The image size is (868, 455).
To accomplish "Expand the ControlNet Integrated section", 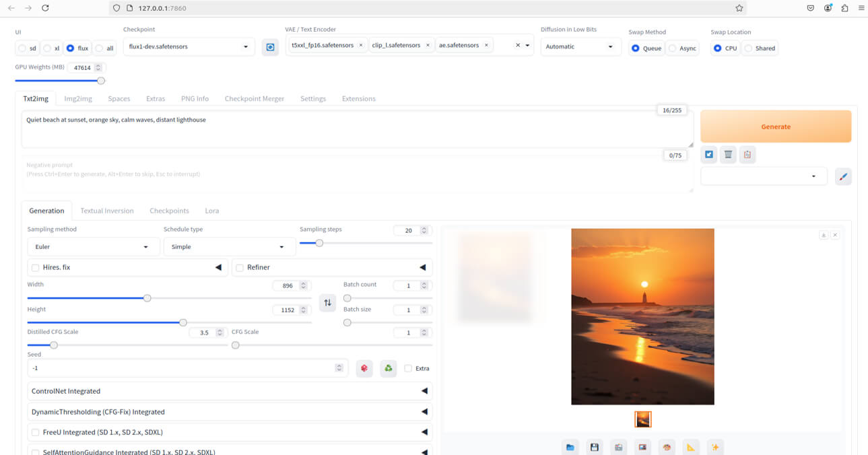I will coord(230,391).
